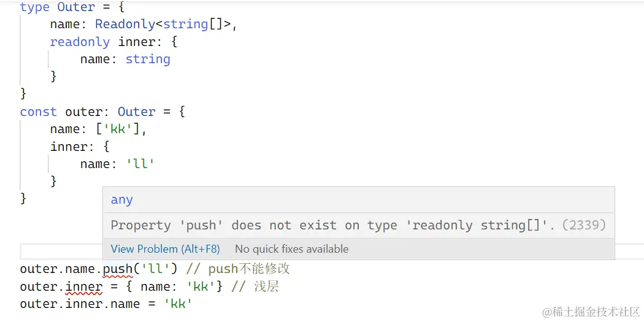Click the red-underlined 'push' method call
Screen dimensions: 644x322
(x=117, y=269)
